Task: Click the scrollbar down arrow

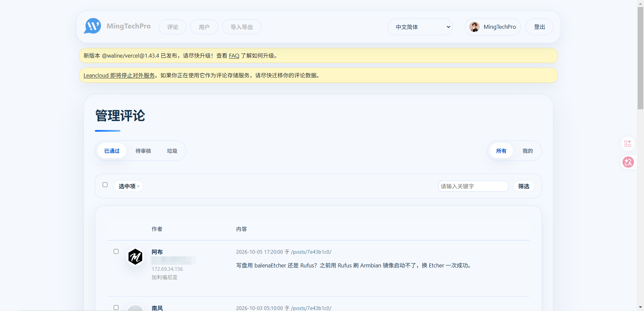Action: click(x=641, y=307)
